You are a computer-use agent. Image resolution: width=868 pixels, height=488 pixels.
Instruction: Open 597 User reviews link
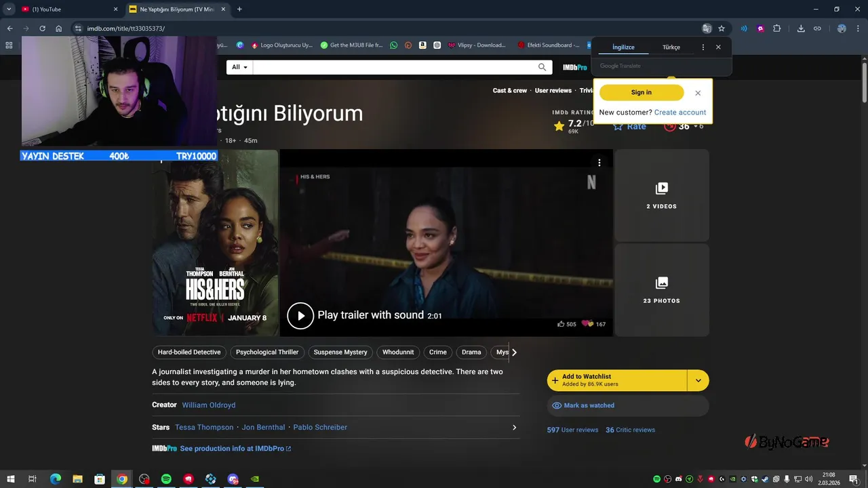tap(573, 430)
